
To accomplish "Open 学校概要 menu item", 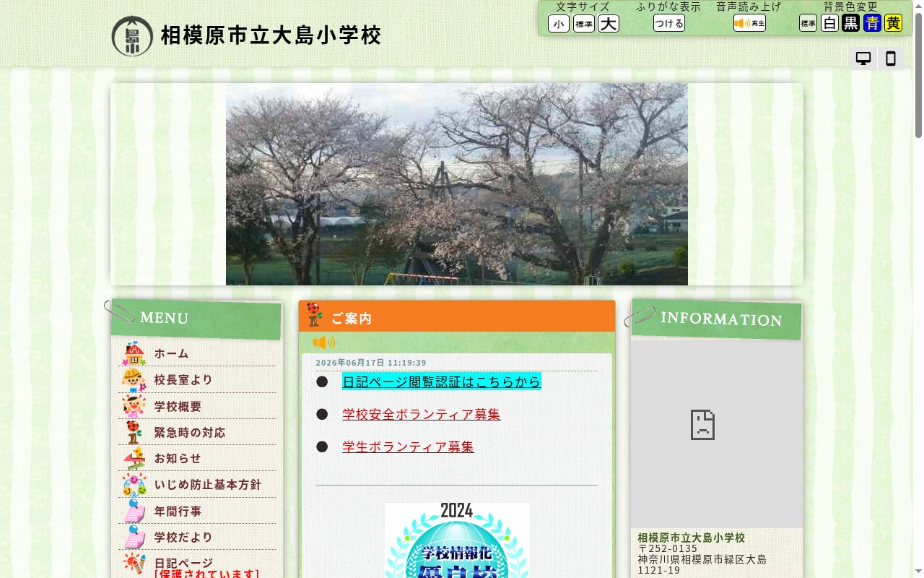I will (197, 406).
